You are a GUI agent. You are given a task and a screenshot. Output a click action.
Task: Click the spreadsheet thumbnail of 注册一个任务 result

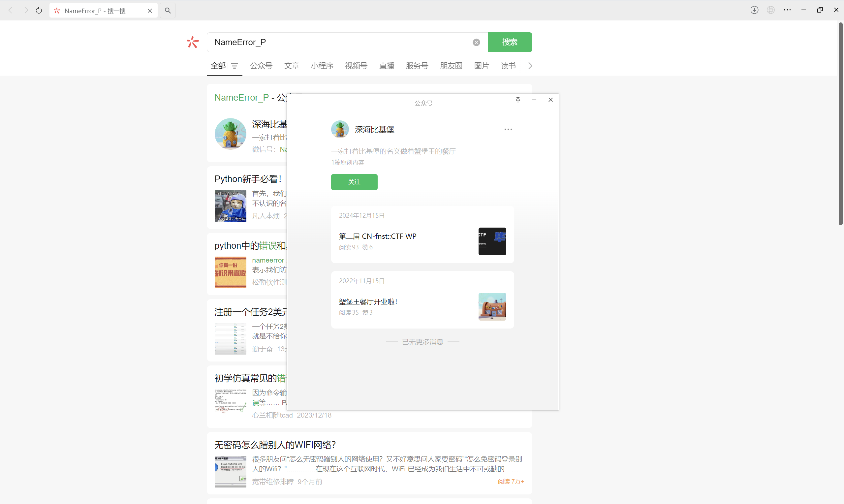click(230, 339)
